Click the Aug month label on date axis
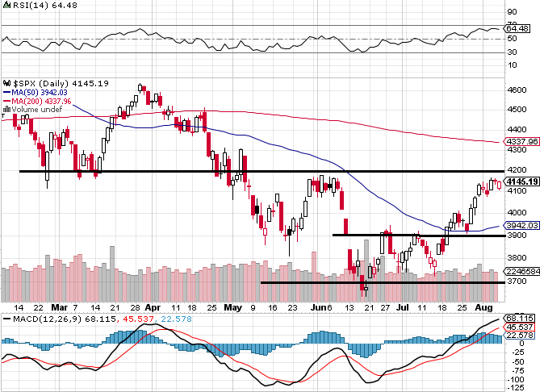 pyautogui.click(x=483, y=307)
